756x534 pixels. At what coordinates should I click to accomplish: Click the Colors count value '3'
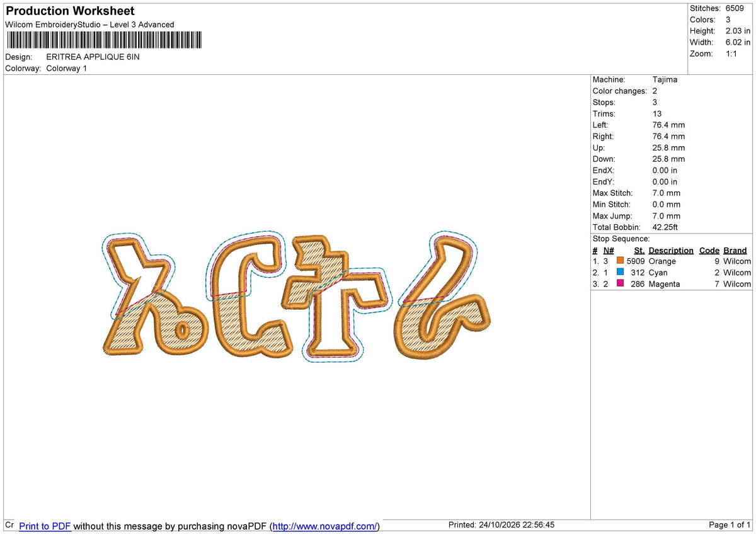click(x=728, y=20)
